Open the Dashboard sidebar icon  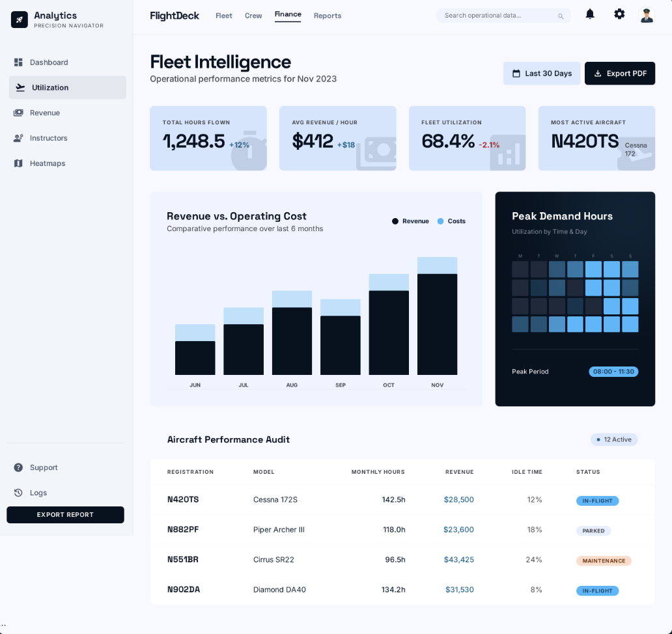pyautogui.click(x=18, y=62)
